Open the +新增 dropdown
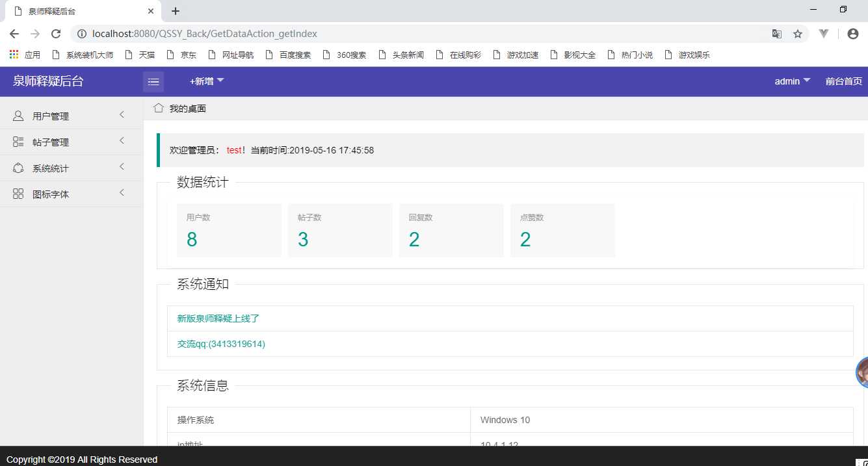The image size is (868, 466). click(x=207, y=81)
